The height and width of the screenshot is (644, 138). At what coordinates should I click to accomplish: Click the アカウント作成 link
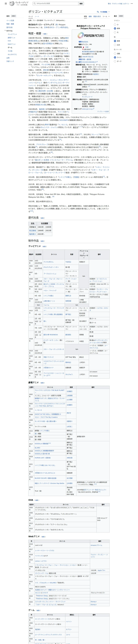pos(117,4)
